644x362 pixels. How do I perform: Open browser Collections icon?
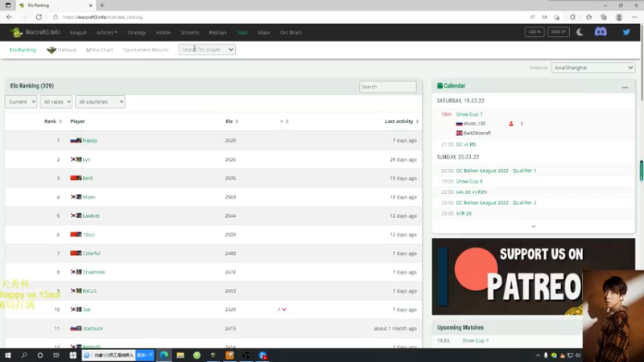pyautogui.click(x=603, y=17)
